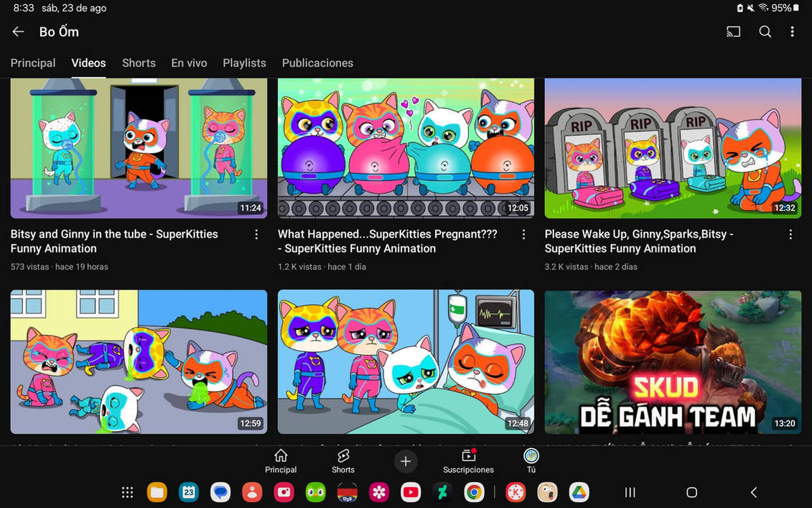
Task: Open the red Camera app in taskbar
Action: pos(284,492)
